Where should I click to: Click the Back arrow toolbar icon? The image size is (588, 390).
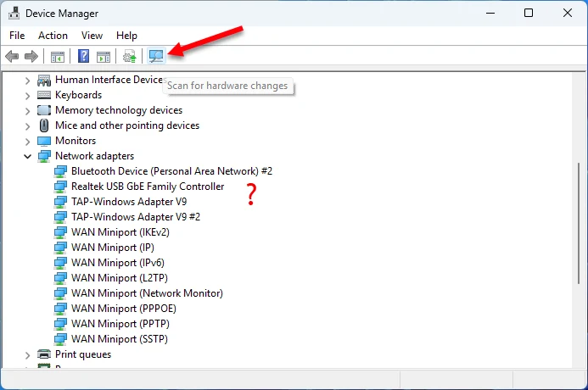click(x=12, y=57)
